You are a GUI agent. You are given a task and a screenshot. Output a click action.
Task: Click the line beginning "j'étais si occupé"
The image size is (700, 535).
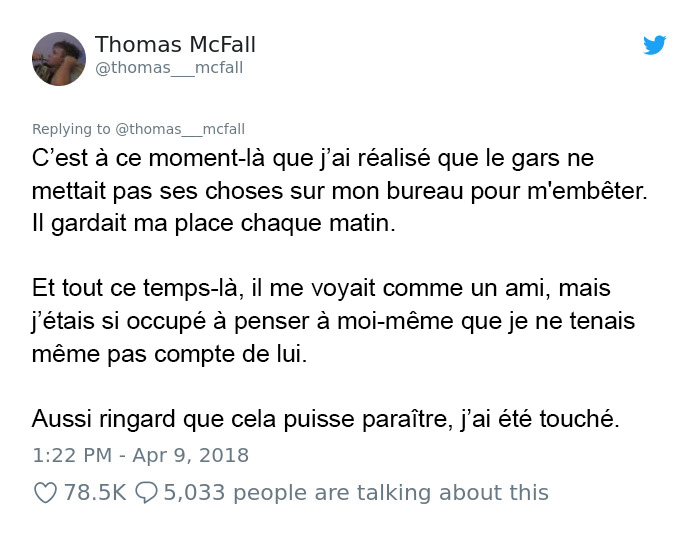click(x=333, y=321)
